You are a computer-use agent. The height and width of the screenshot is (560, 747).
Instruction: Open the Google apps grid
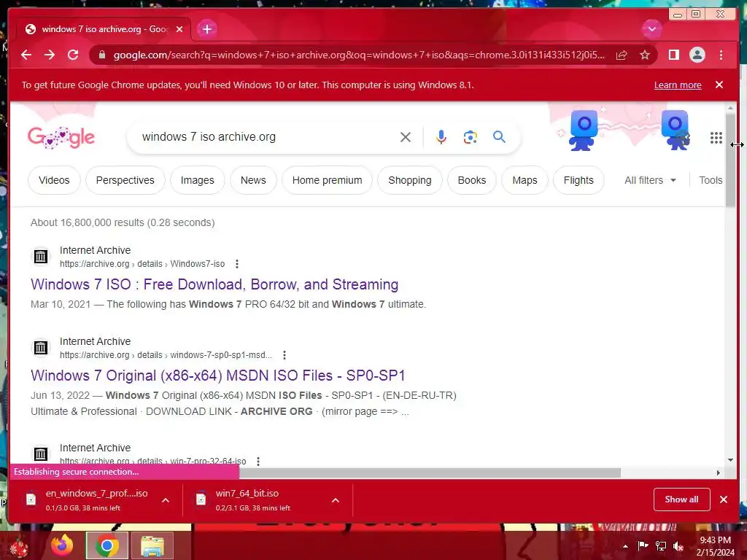[716, 138]
